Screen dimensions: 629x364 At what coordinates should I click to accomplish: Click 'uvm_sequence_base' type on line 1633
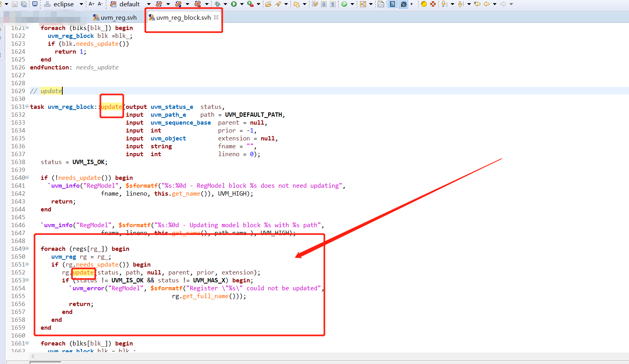[x=181, y=123]
